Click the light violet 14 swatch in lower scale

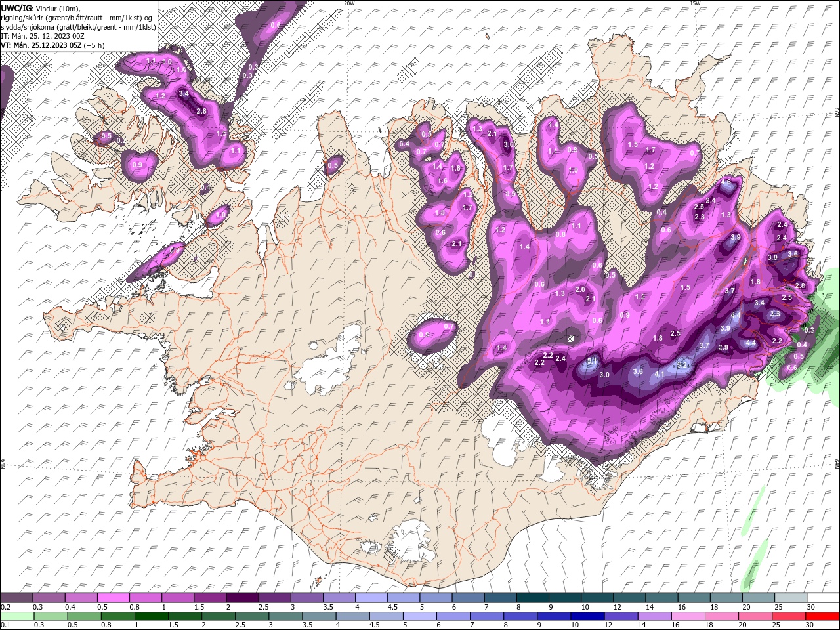point(654,616)
